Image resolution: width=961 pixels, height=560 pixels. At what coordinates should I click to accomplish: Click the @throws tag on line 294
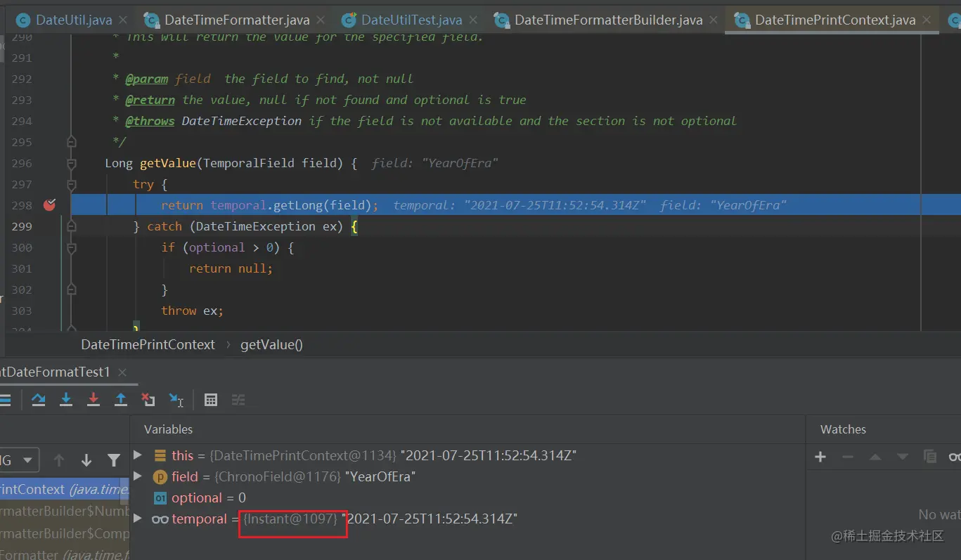[150, 121]
